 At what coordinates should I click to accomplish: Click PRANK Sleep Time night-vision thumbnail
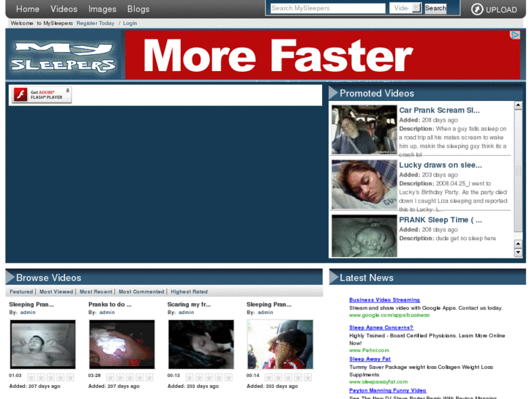tap(364, 236)
